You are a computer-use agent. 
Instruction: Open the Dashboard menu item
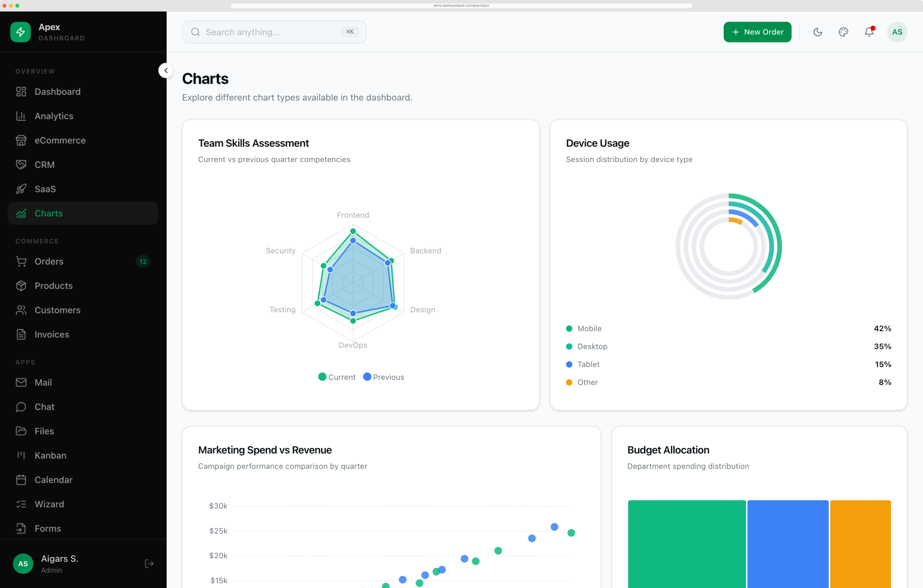coord(83,92)
